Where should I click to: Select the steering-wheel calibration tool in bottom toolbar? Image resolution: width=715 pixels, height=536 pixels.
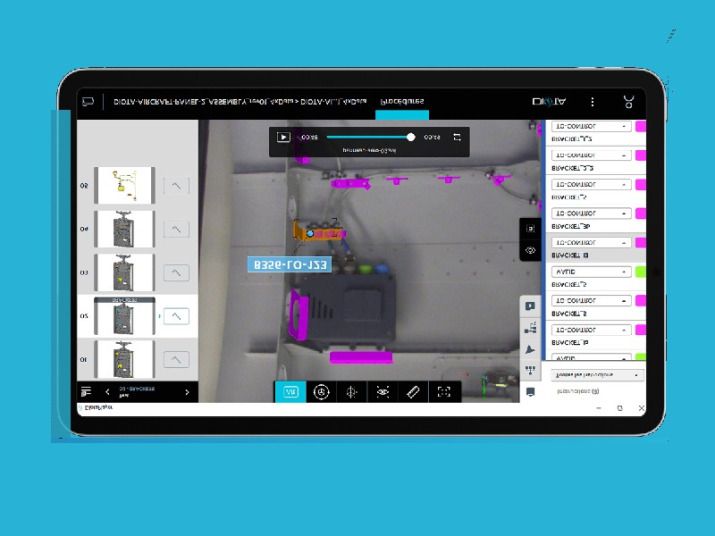321,392
